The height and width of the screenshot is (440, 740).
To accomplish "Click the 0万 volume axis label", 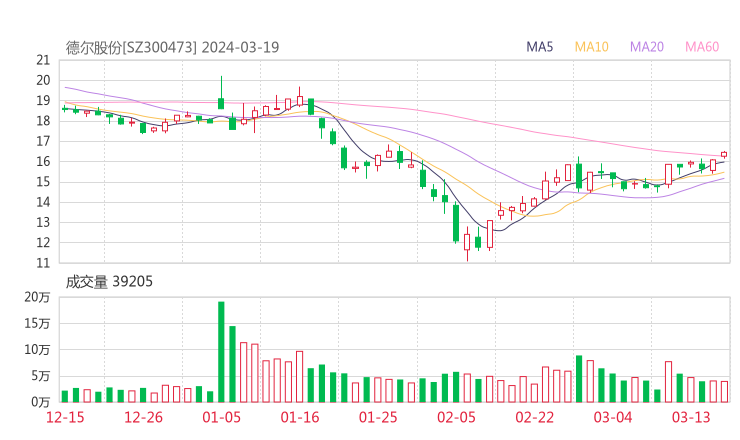I will [x=41, y=402].
